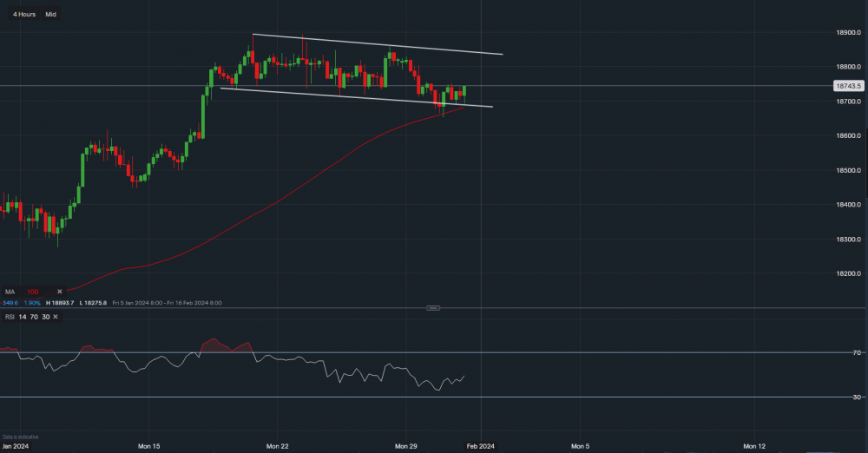
Task: Edit the RSI oversold value 30
Action: click(x=45, y=318)
